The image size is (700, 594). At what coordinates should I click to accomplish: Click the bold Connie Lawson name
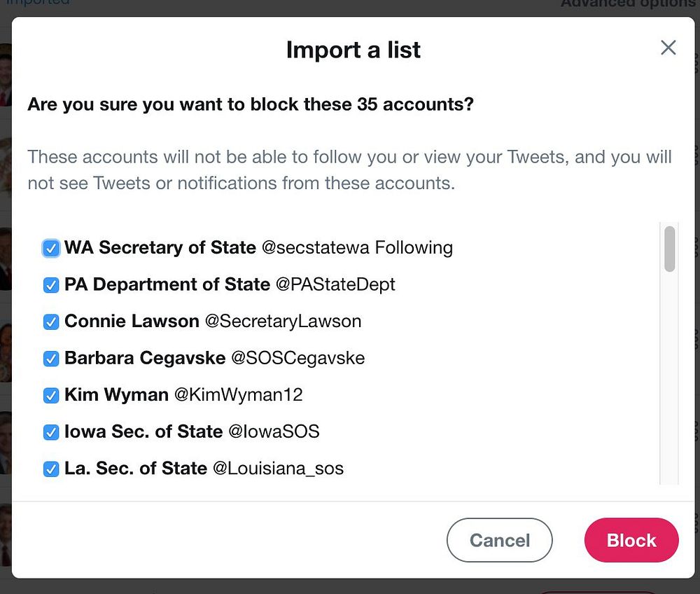pos(132,322)
